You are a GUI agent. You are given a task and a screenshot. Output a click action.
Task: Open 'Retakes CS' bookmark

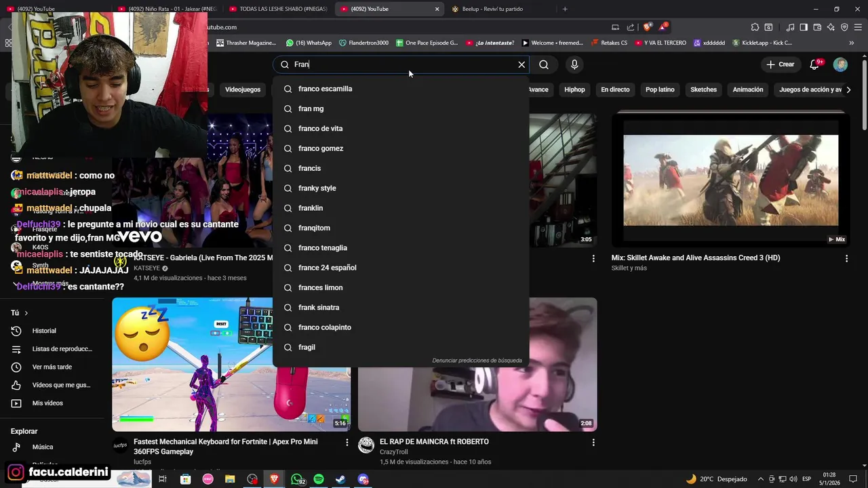(608, 43)
